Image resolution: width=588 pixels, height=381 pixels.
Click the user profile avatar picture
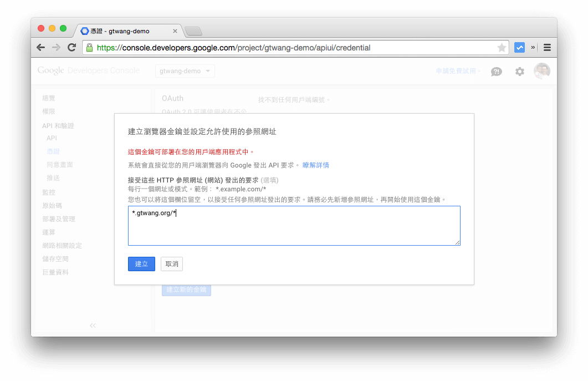[542, 71]
